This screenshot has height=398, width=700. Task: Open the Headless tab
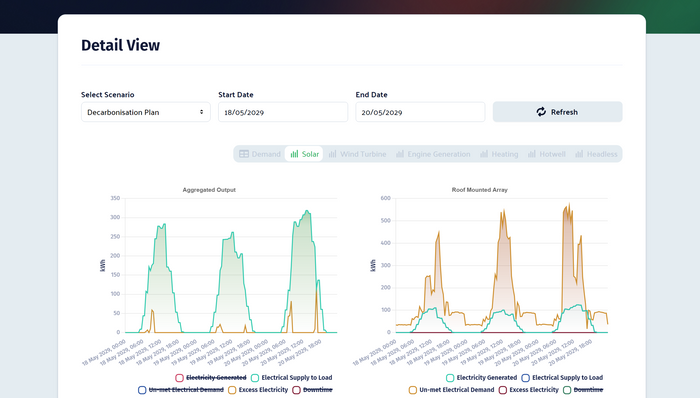(x=596, y=154)
